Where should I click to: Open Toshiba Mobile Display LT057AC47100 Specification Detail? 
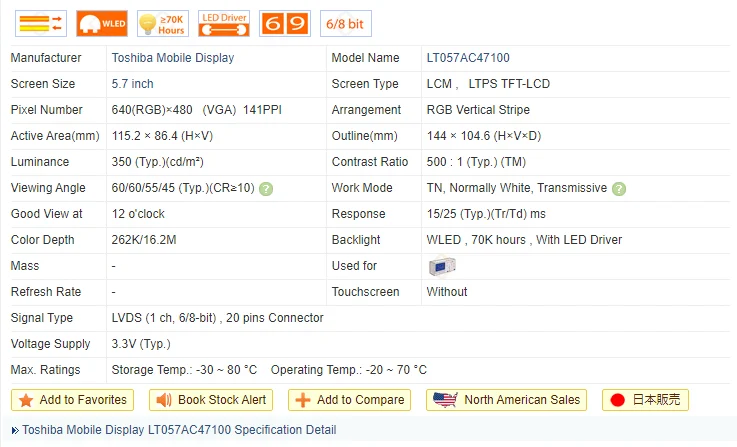[179, 430]
